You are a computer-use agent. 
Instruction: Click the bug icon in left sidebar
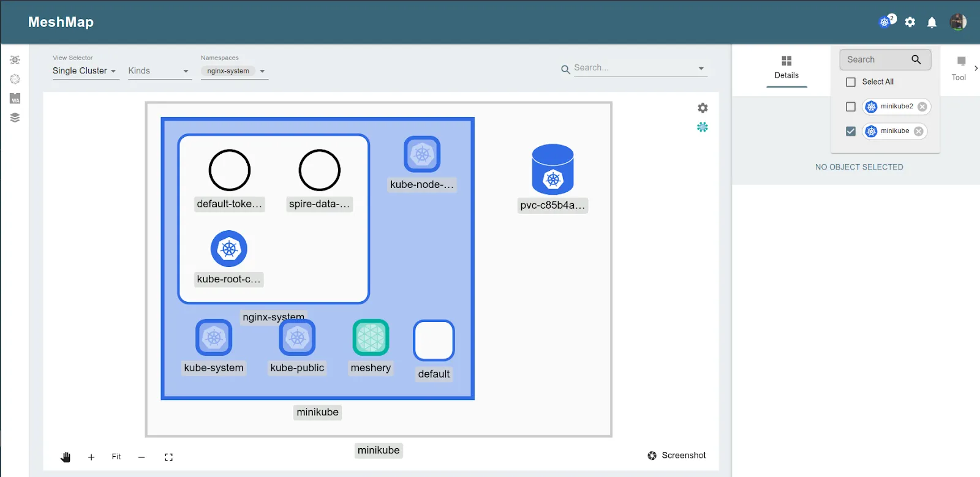pos(15,60)
